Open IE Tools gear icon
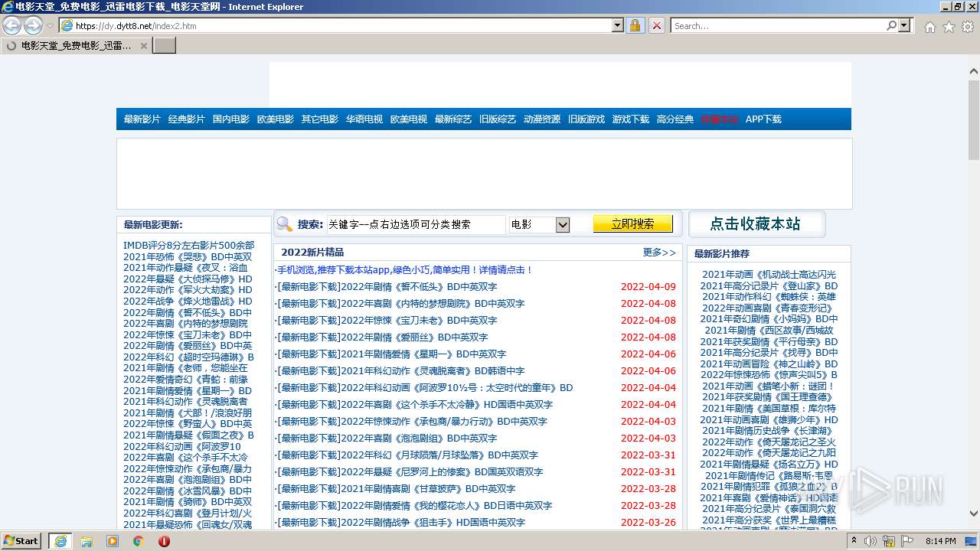 (x=968, y=27)
